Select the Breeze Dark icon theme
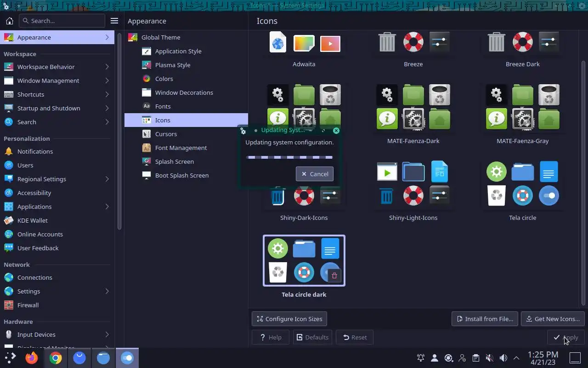The image size is (588, 368). pos(523,50)
